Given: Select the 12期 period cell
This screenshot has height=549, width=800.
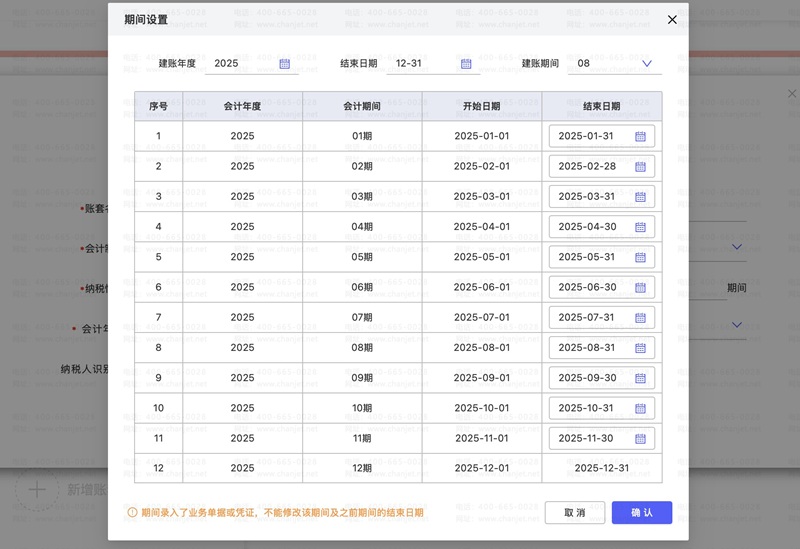Looking at the screenshot, I should pos(362,468).
